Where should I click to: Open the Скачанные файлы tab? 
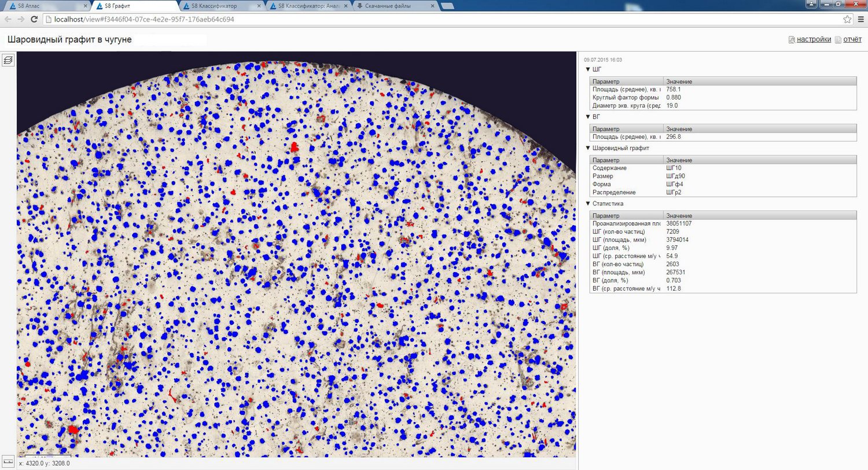(x=388, y=6)
